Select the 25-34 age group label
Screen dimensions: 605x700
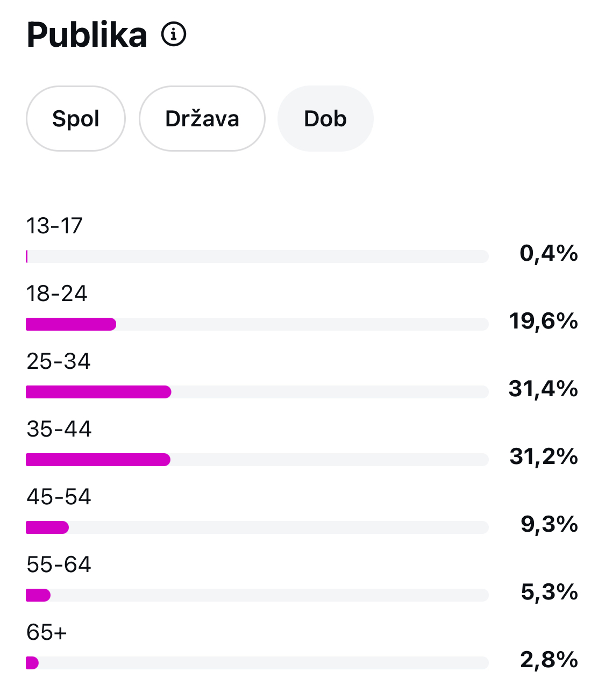pos(58,361)
